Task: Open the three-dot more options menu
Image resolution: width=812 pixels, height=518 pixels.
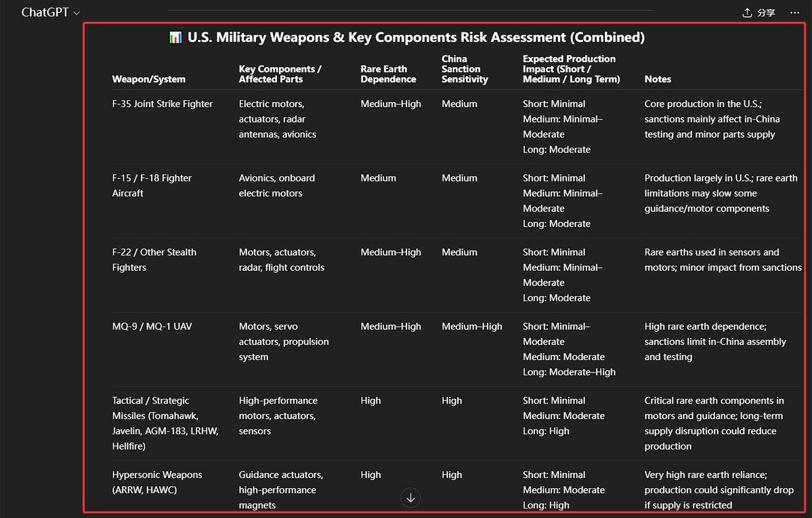Action: 795,12
